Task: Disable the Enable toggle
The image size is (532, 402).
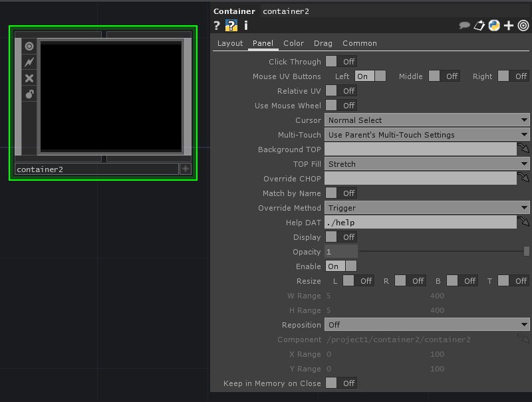Action: tap(340, 266)
